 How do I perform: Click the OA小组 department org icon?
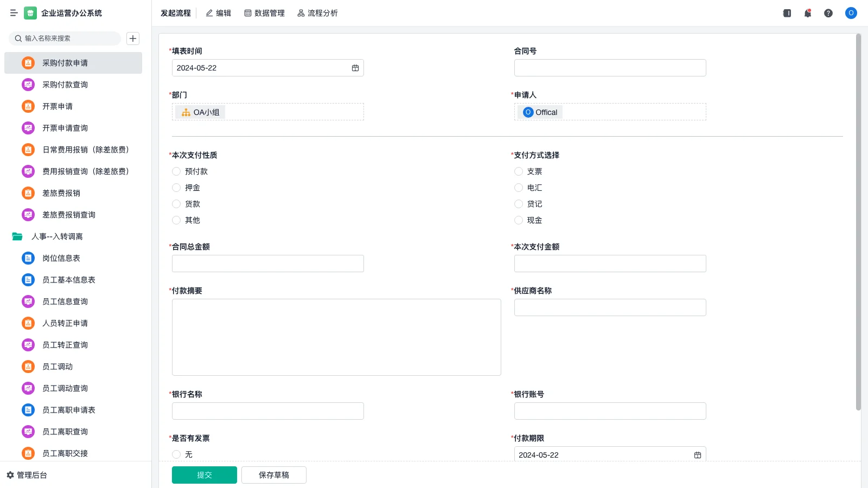coord(185,112)
